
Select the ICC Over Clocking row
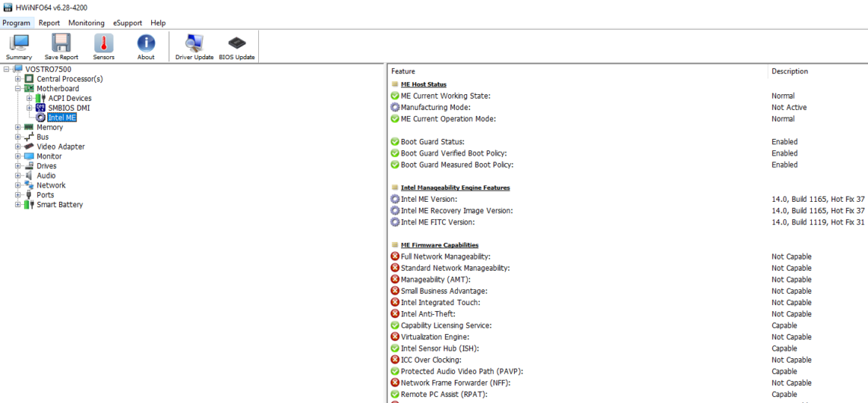coord(628,360)
